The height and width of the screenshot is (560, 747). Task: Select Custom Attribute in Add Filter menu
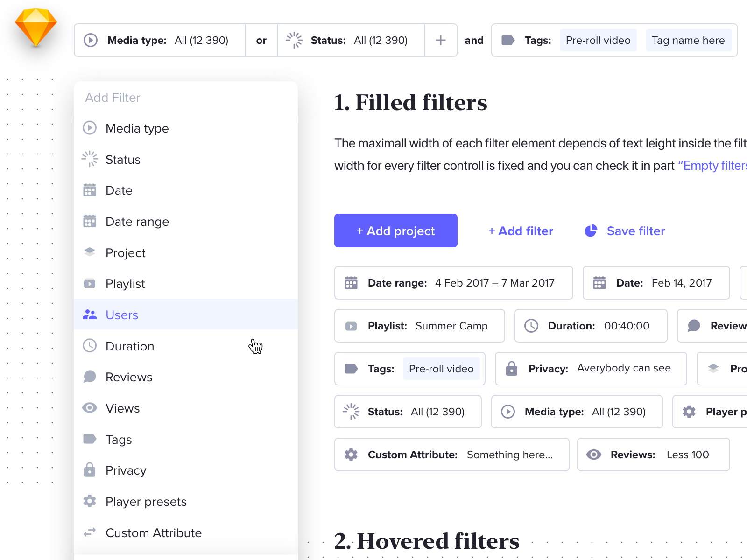tap(153, 533)
